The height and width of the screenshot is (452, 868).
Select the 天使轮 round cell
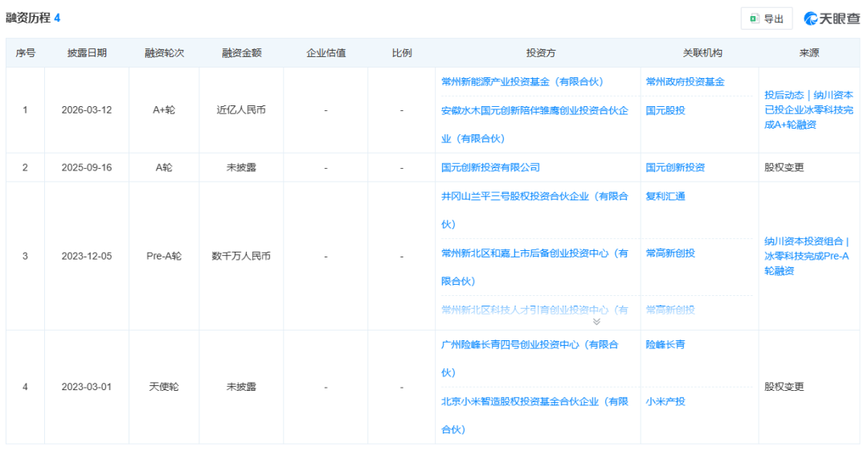point(164,387)
